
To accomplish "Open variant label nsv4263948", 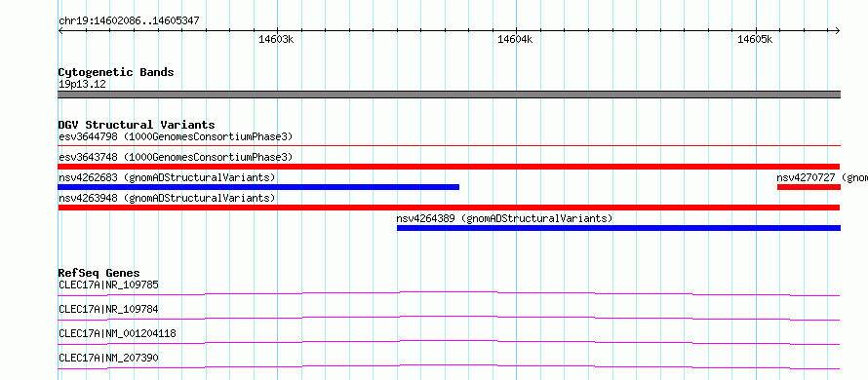I will tap(167, 198).
